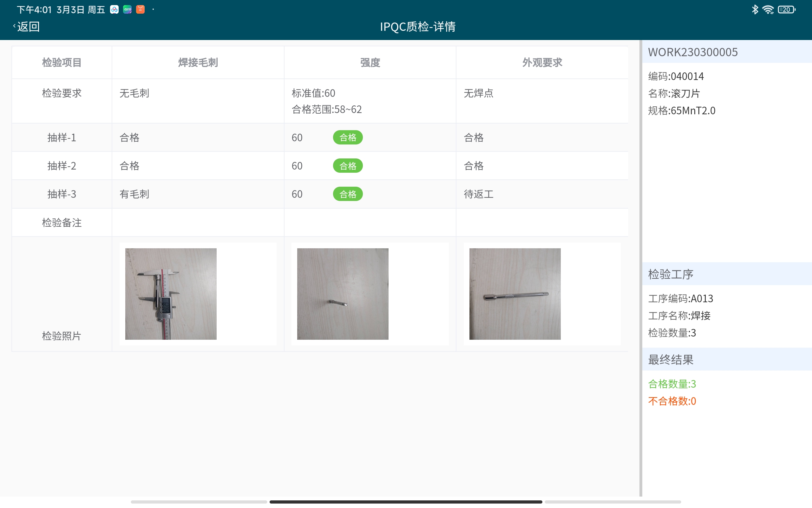Tap the 返回 back button

[27, 27]
